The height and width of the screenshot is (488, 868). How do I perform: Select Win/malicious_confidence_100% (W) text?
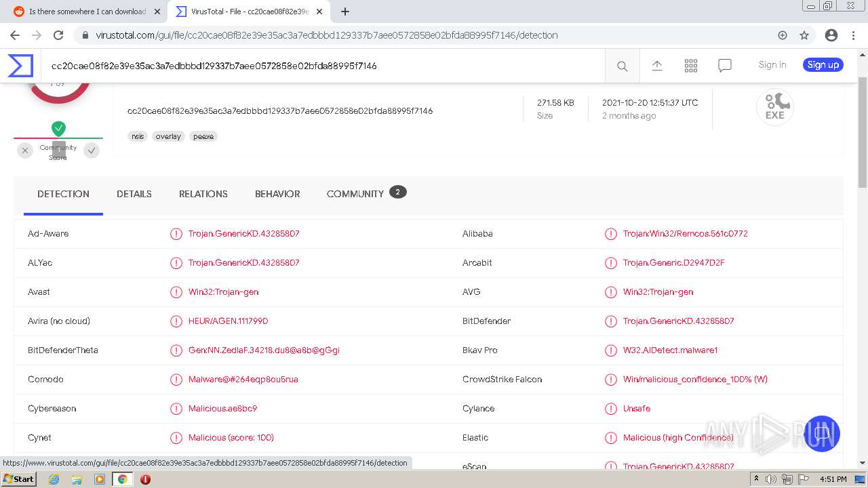[695, 380]
